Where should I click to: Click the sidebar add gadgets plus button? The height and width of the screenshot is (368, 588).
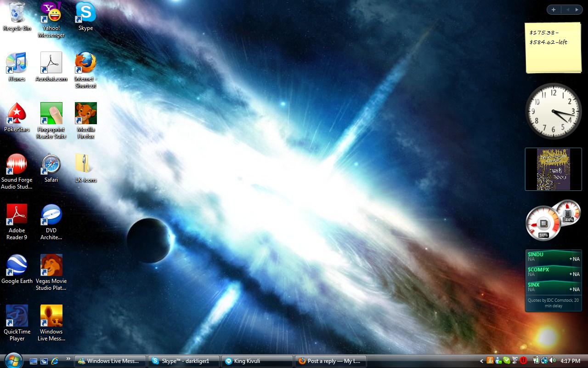pyautogui.click(x=554, y=10)
